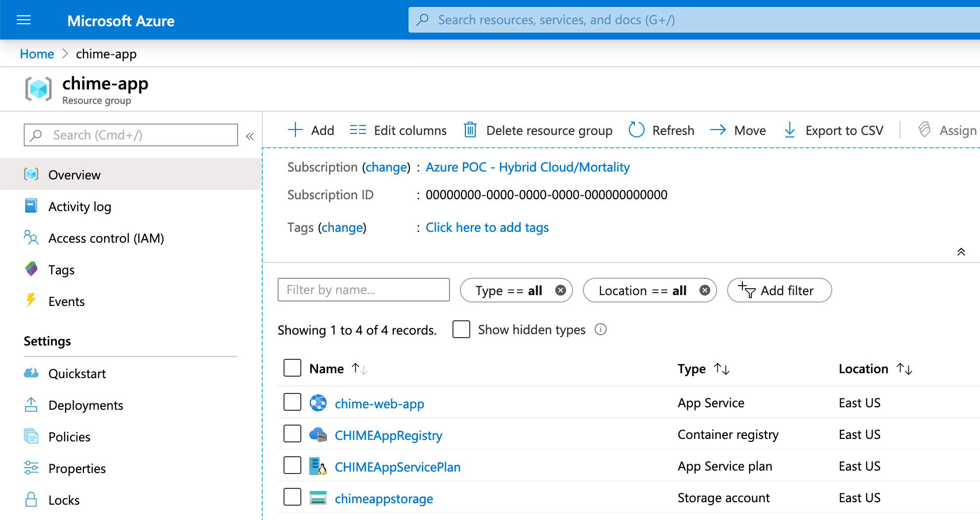The image size is (980, 520).
Task: Click the Quickstart cloud icon
Action: pyautogui.click(x=31, y=373)
